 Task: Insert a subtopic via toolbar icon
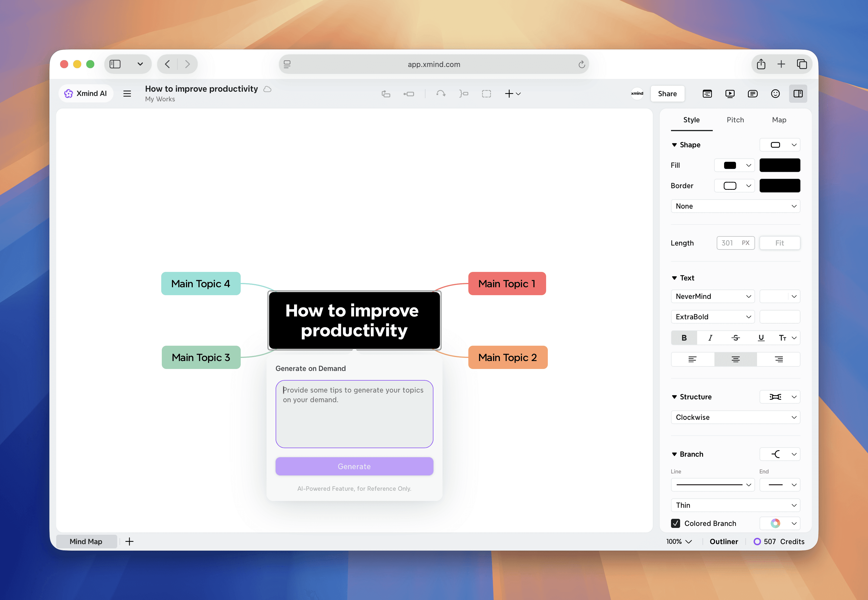pyautogui.click(x=386, y=94)
